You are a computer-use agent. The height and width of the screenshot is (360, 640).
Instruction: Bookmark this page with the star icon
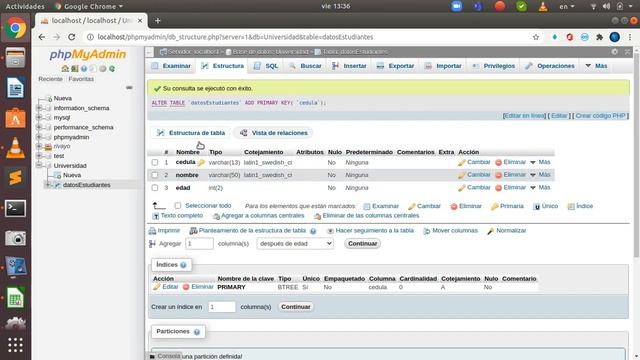point(536,37)
